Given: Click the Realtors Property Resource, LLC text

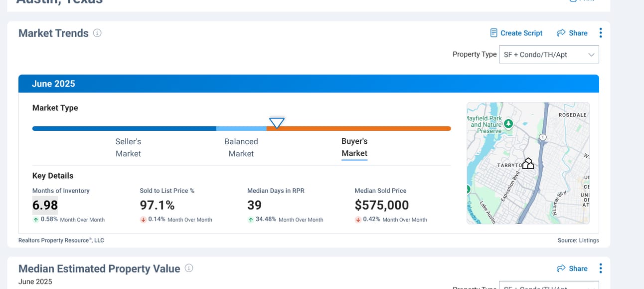Looking at the screenshot, I should [x=61, y=240].
